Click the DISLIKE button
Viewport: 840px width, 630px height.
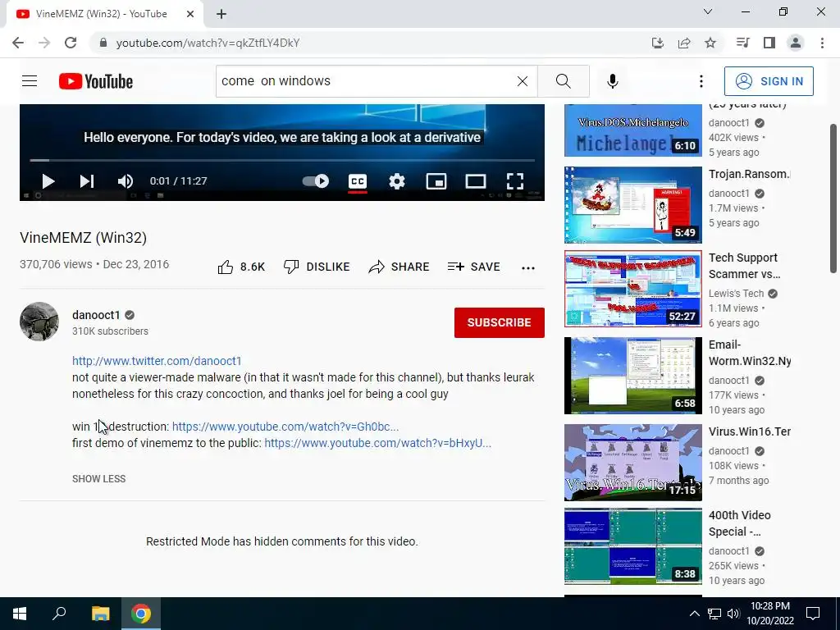317,267
